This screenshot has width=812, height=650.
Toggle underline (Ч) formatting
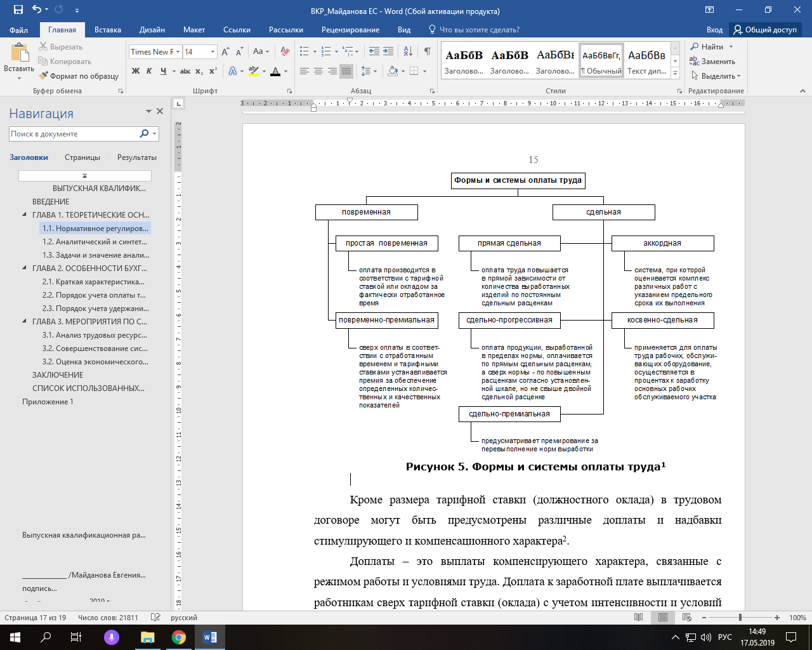(164, 71)
